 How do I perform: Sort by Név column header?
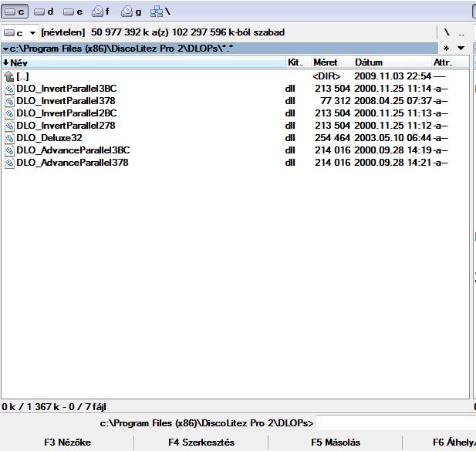pos(143,62)
